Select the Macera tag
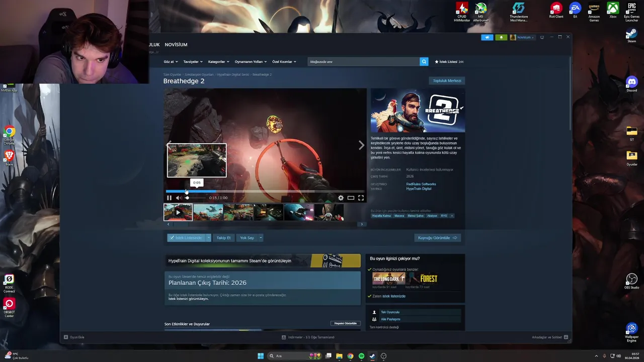This screenshot has height=362, width=644. point(399,216)
